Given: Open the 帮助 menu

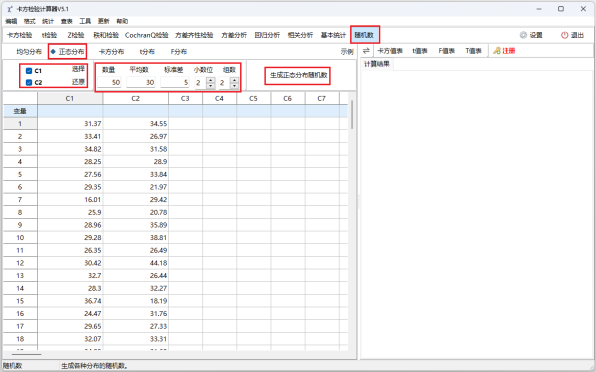Looking at the screenshot, I should pyautogui.click(x=122, y=21).
